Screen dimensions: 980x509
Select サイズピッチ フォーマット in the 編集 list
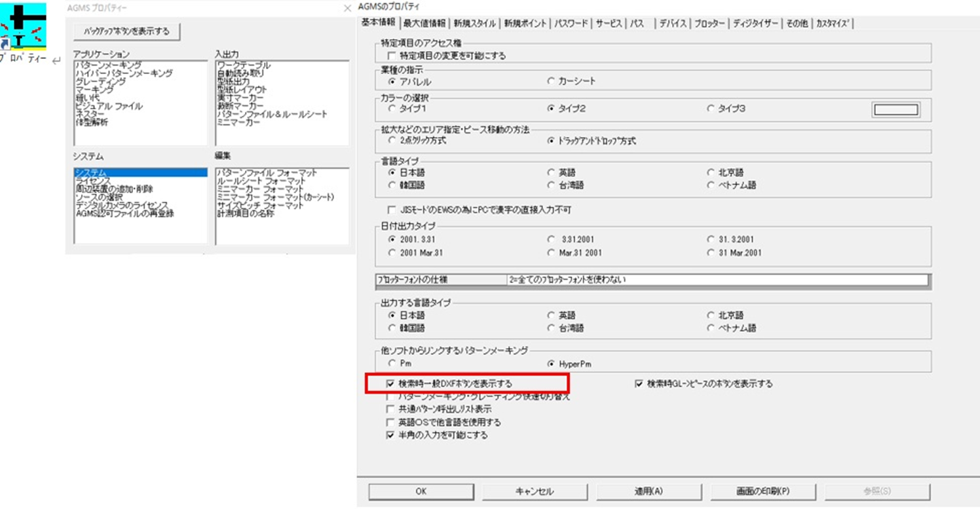(x=260, y=205)
